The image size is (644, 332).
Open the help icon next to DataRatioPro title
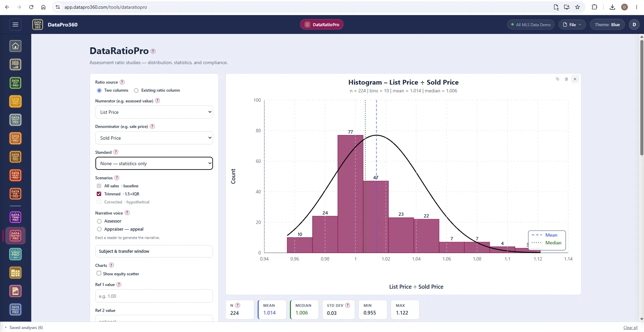pos(153,51)
